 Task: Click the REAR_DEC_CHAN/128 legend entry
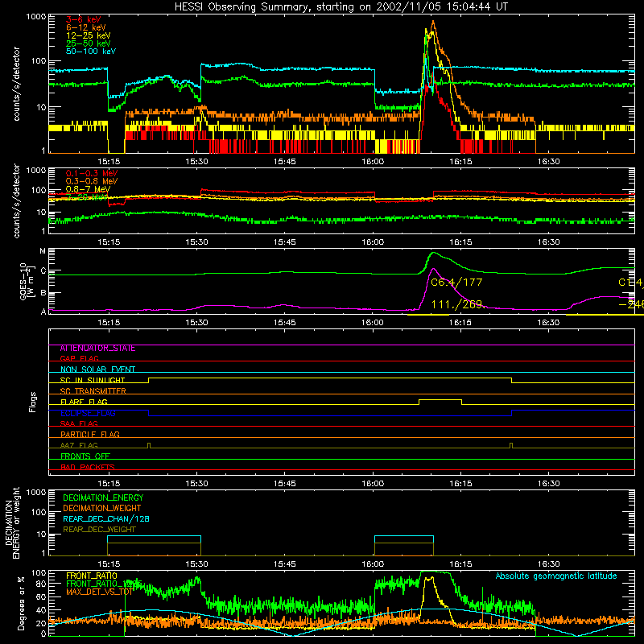(x=106, y=518)
